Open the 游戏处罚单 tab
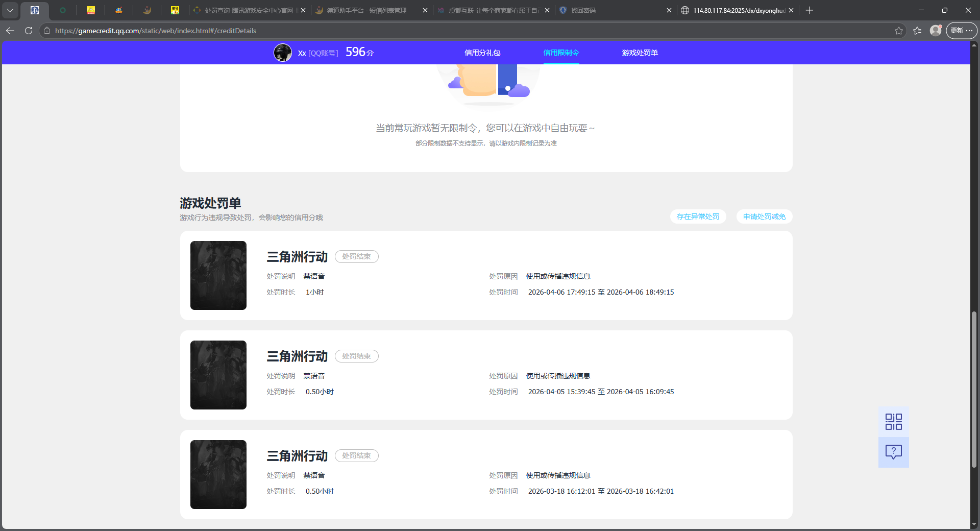This screenshot has height=531, width=980. (640, 52)
